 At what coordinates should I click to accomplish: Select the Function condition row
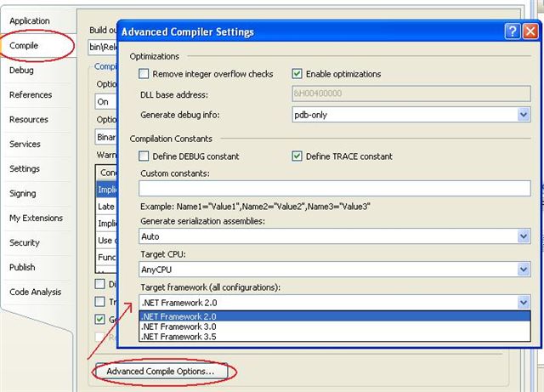[x=107, y=258]
